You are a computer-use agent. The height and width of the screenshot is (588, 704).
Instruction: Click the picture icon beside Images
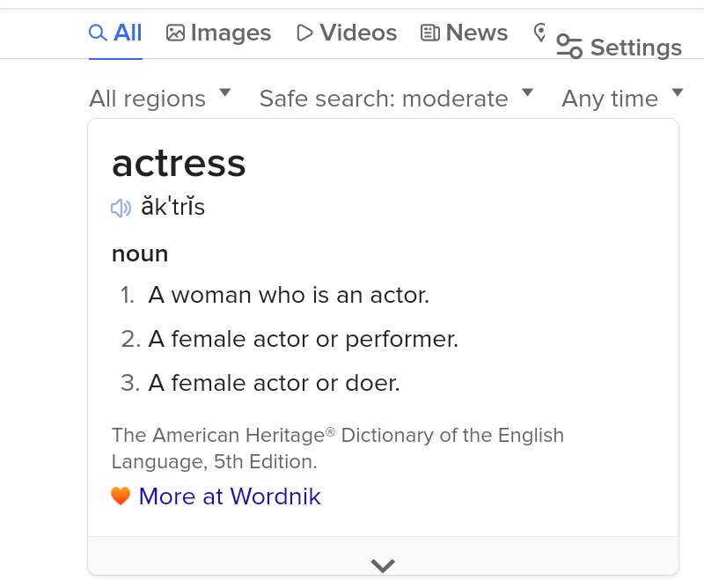point(176,33)
